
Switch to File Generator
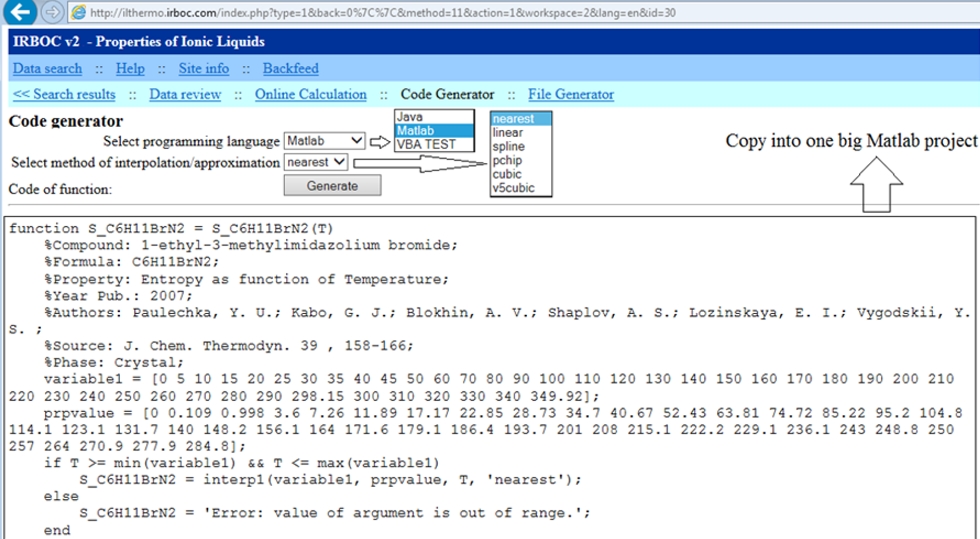click(x=570, y=95)
